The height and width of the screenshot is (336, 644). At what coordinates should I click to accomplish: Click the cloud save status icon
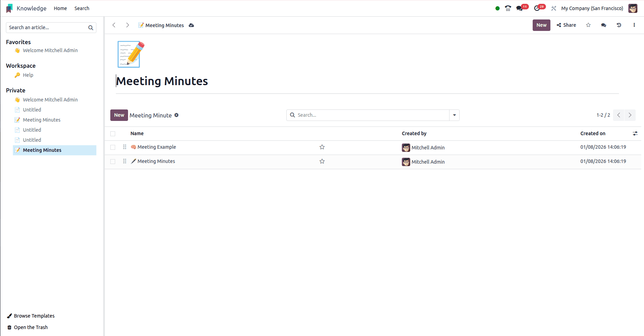pos(191,25)
